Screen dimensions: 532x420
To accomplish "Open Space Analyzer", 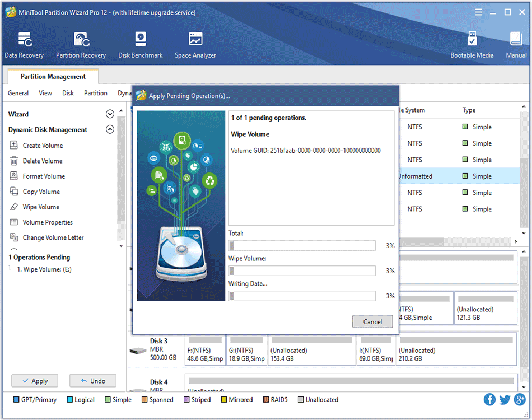I will pos(195,45).
